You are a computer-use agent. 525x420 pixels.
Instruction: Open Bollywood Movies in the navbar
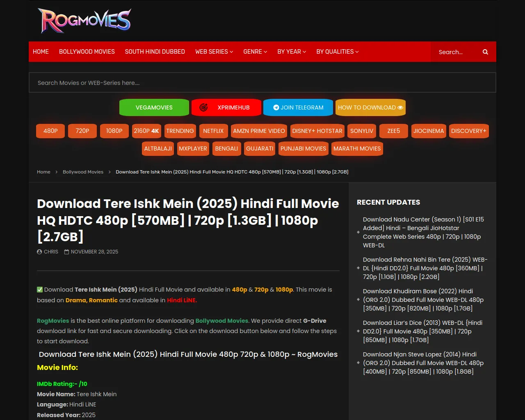pos(87,52)
